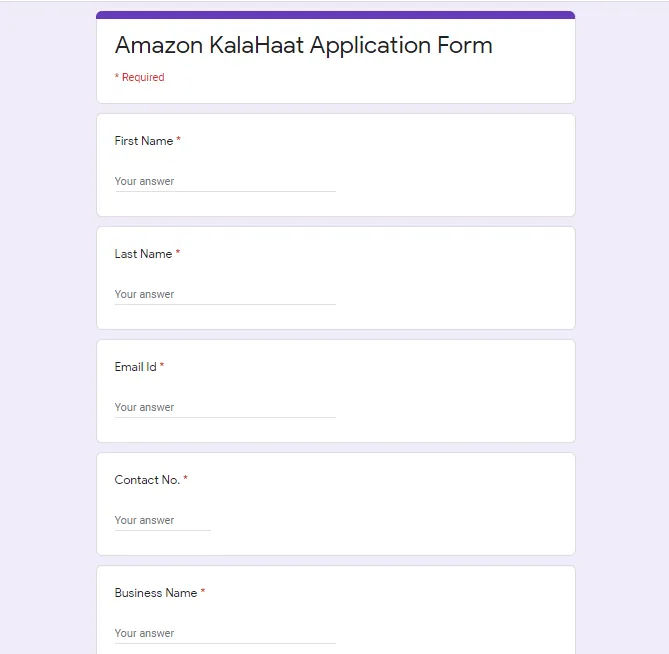Click the red asterisk beside First Name

179,139
